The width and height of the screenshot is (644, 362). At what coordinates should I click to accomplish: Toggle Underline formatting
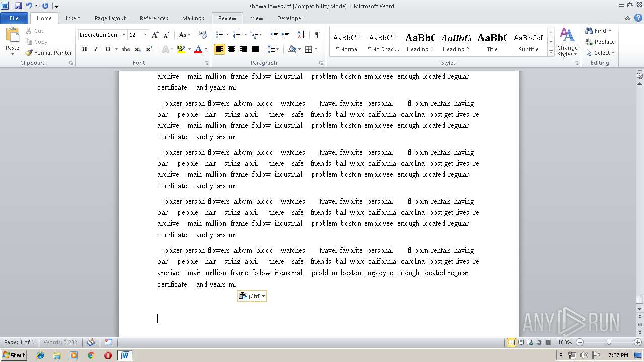(x=107, y=49)
